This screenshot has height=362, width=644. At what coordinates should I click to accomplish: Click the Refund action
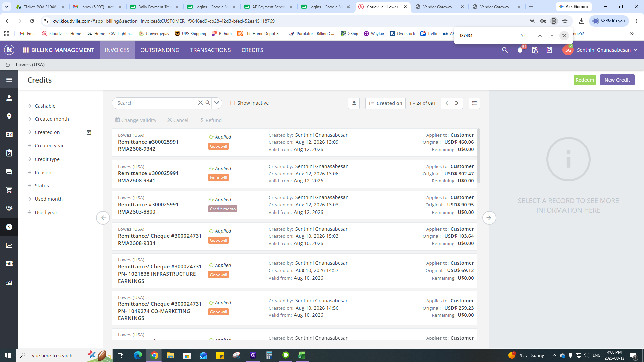click(x=211, y=120)
